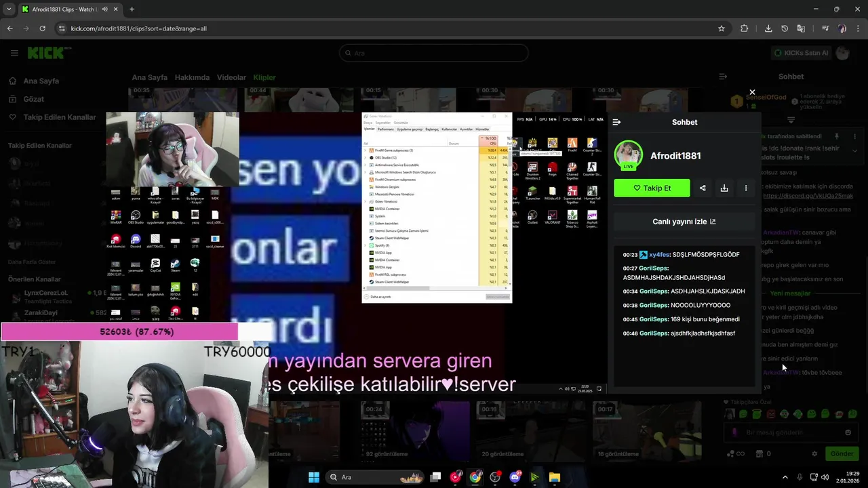
Task: Mute the tab via speaker icon on tab
Action: coord(105,9)
